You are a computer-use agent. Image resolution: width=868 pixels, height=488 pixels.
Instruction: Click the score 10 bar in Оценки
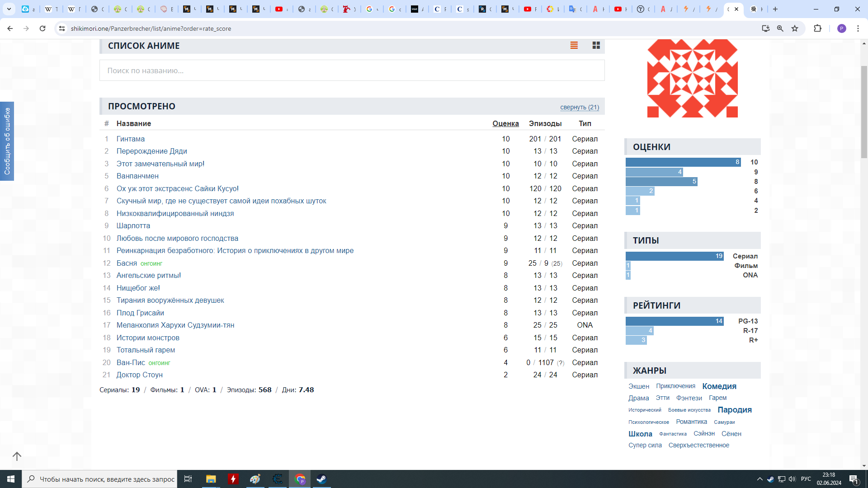click(683, 162)
